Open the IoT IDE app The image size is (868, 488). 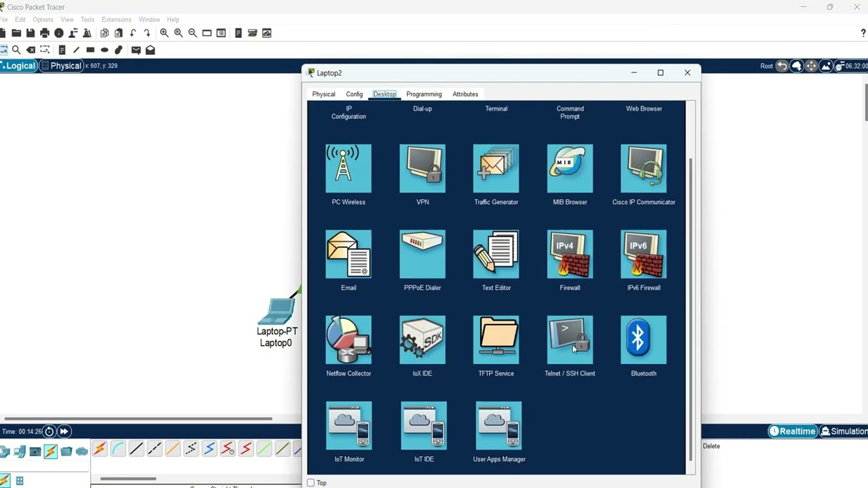click(x=424, y=426)
